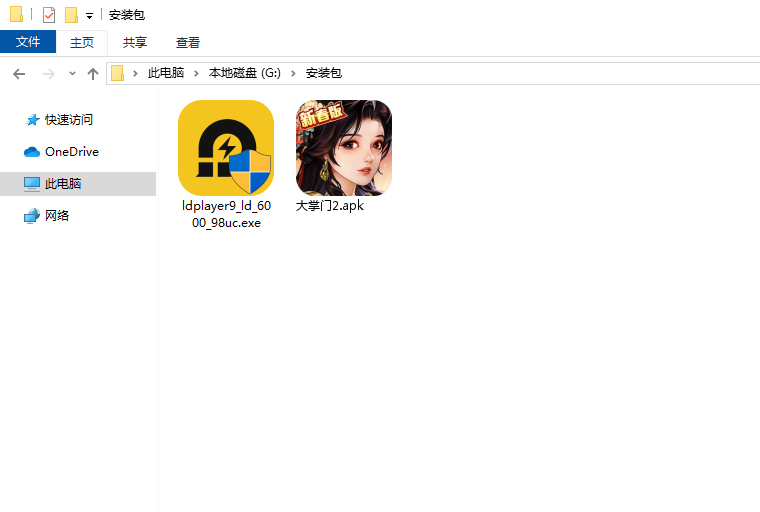Open 网络 in the navigation pane
Image resolution: width=760 pixels, height=512 pixels.
(57, 215)
